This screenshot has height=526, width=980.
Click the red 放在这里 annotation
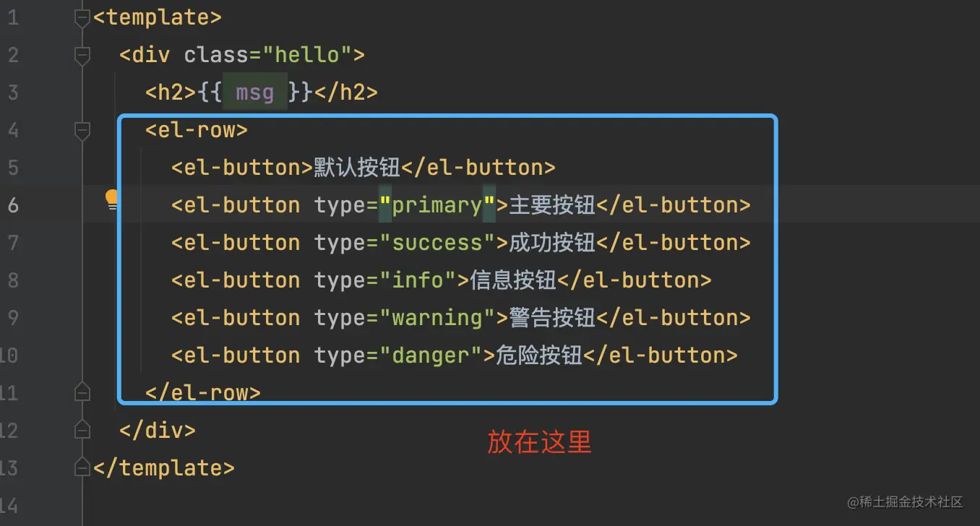point(540,441)
